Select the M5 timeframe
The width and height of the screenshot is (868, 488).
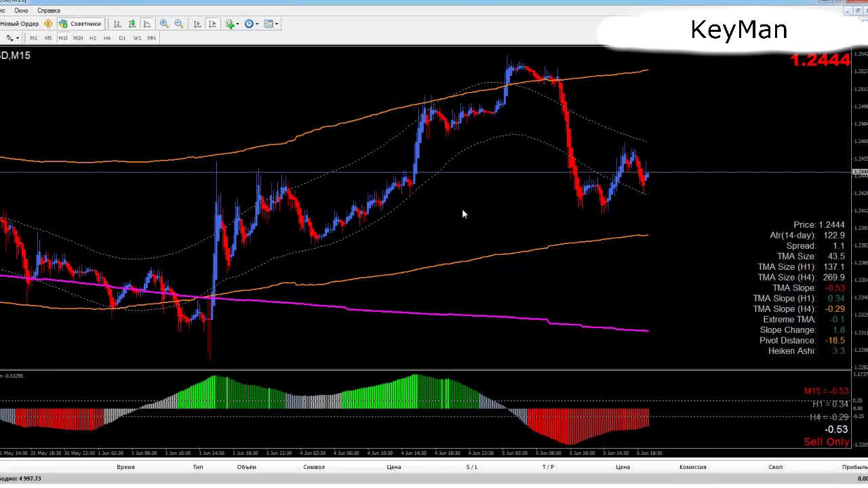[x=48, y=38]
